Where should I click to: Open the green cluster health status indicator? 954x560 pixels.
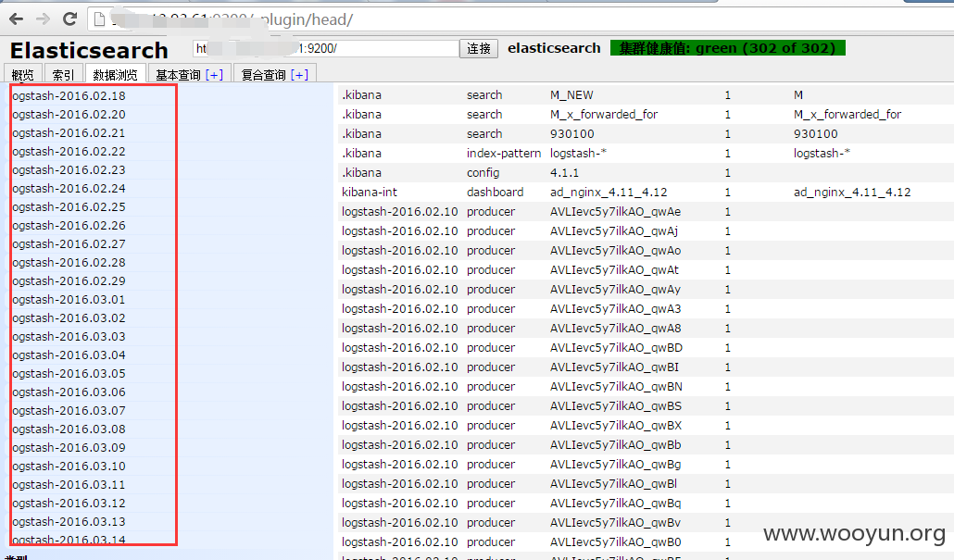tap(728, 48)
